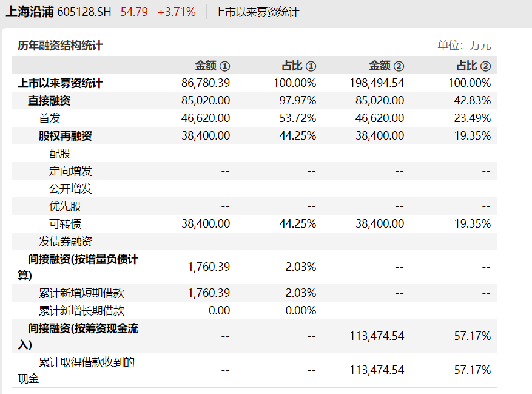Select the 上市以来募资统计 table row label
Screen dimensions: 532x394
click(x=60, y=83)
